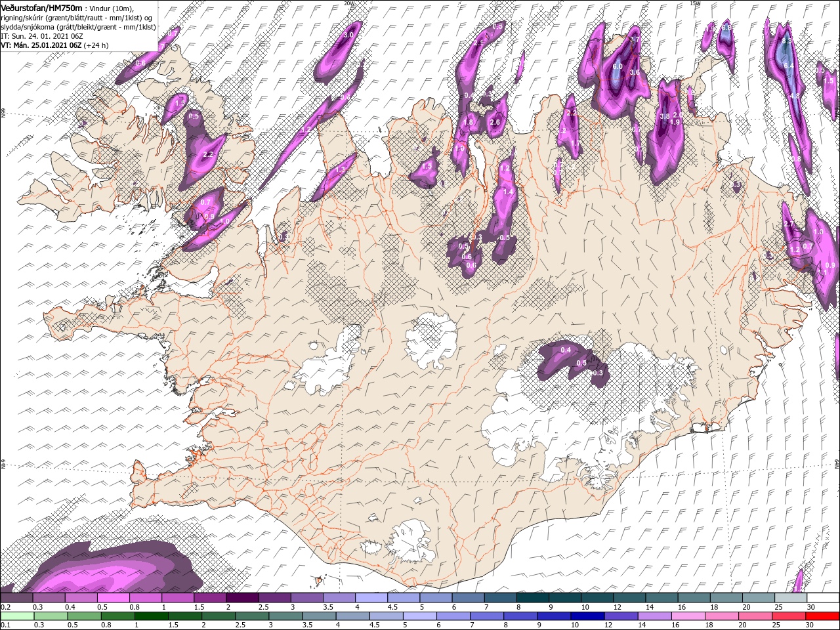Click the 4.8 precipitation value on map
Screen dimensions: 840x630
(x=794, y=96)
